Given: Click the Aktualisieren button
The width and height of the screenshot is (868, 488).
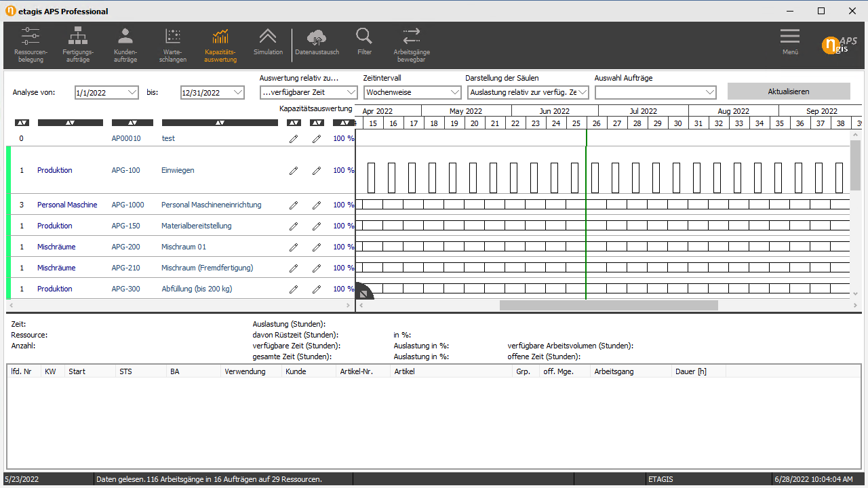Looking at the screenshot, I should [x=789, y=91].
